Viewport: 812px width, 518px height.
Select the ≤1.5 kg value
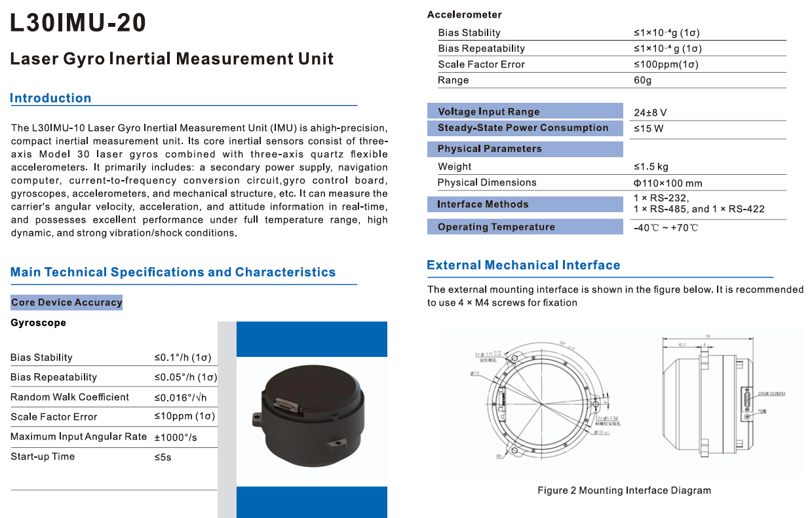point(651,167)
